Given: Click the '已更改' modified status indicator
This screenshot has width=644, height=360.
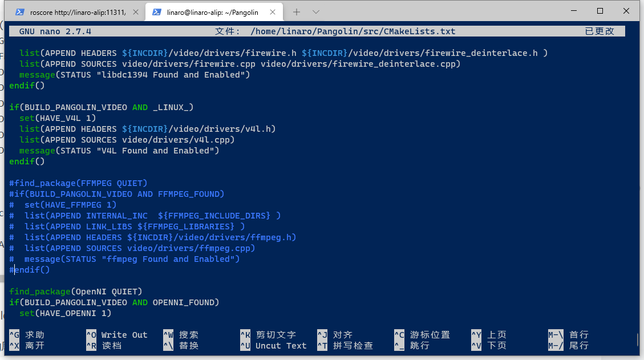Looking at the screenshot, I should [600, 31].
